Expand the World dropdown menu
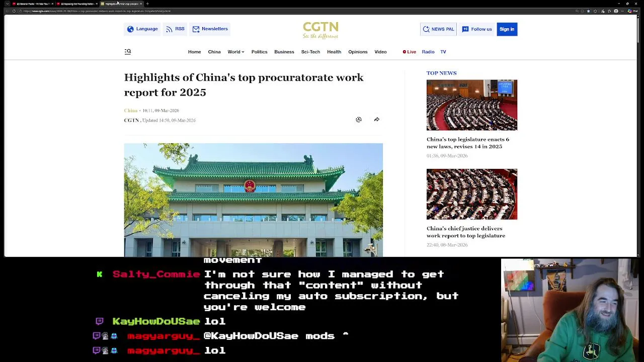 pyautogui.click(x=235, y=52)
